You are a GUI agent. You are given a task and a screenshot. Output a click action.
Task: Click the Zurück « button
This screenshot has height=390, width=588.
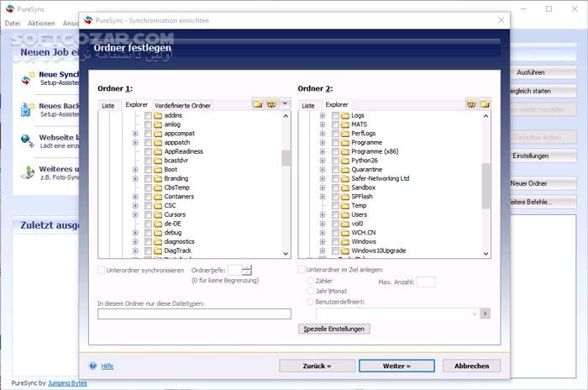(317, 366)
